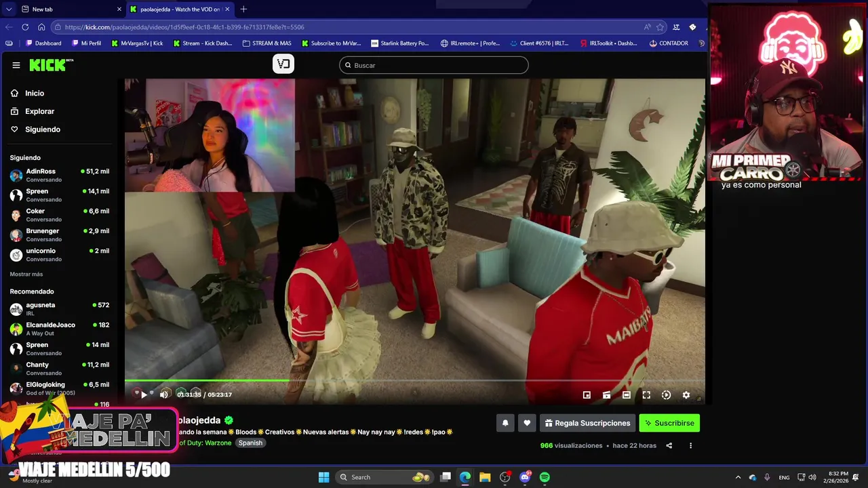Image resolution: width=868 pixels, height=488 pixels.
Task: Open Chanty recommended channel
Action: (60, 368)
